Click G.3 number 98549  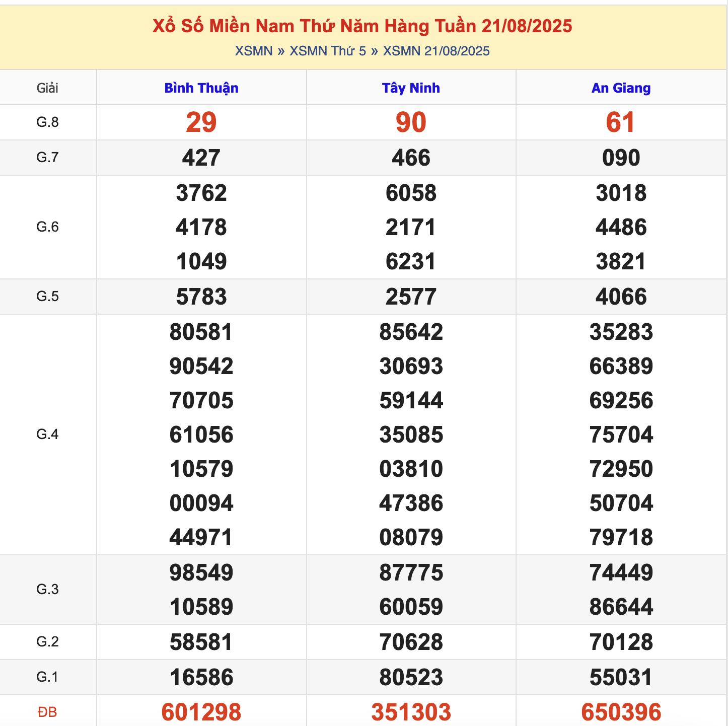(201, 572)
